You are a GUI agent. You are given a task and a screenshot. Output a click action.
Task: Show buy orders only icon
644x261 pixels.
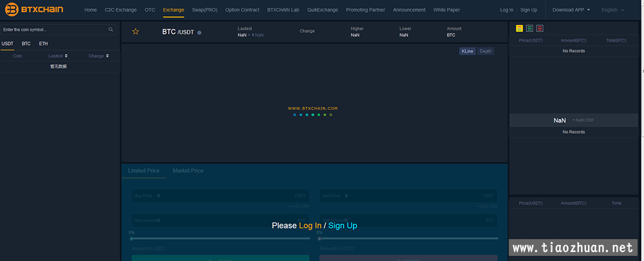point(530,28)
